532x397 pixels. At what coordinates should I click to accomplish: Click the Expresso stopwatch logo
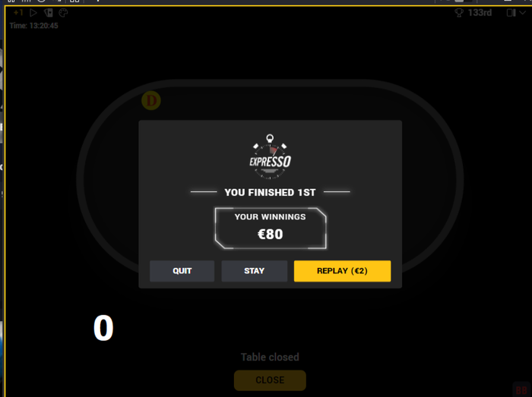[270, 156]
